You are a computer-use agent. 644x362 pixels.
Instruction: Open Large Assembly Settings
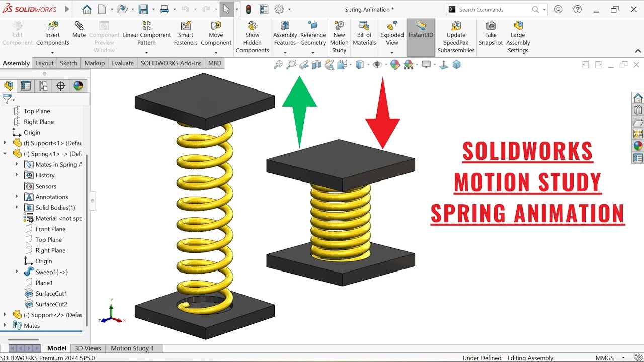(x=518, y=37)
